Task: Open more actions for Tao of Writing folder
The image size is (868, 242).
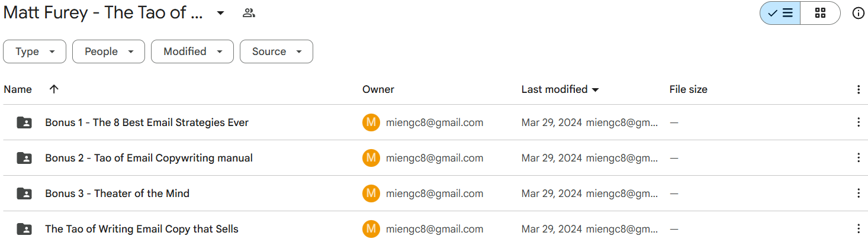Action: pos(859,229)
